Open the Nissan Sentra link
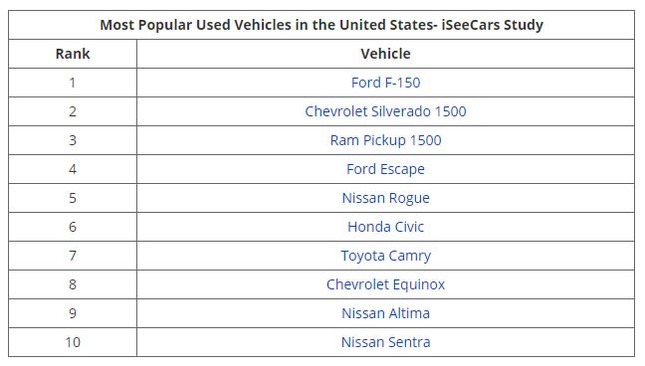This screenshot has height=366, width=645. point(385,342)
